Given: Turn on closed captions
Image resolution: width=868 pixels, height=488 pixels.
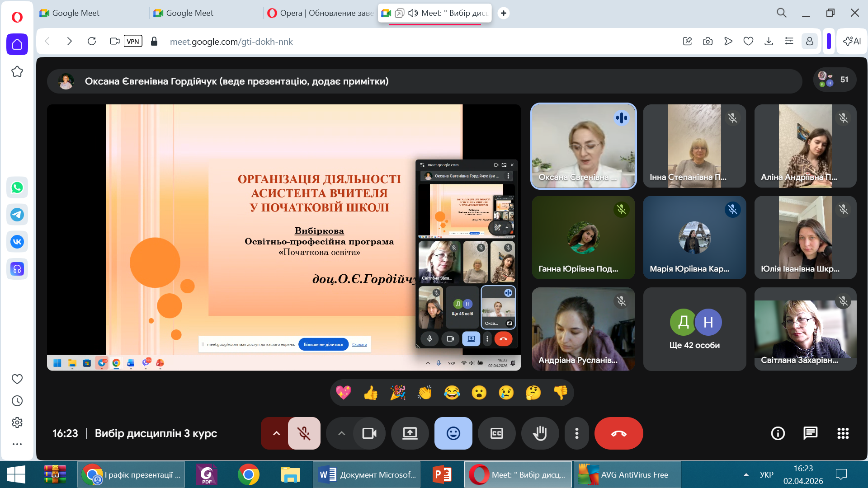Looking at the screenshot, I should click(497, 433).
